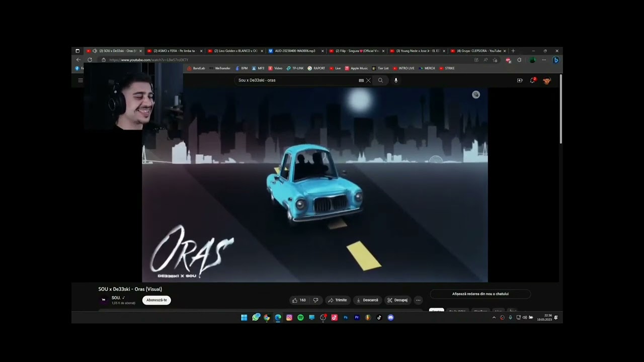This screenshot has width=644, height=362.
Task: Open the MERCH bookmark
Action: coord(427,68)
